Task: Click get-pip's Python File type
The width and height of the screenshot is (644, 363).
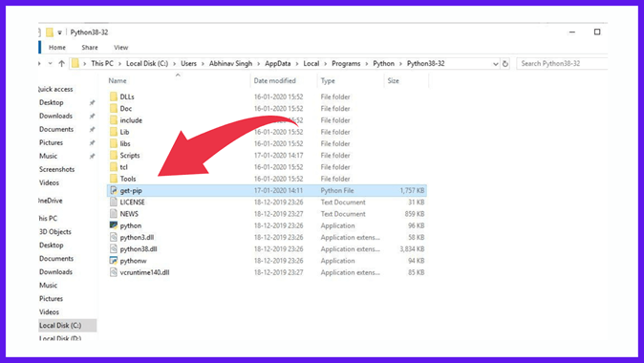Action: [x=337, y=190]
